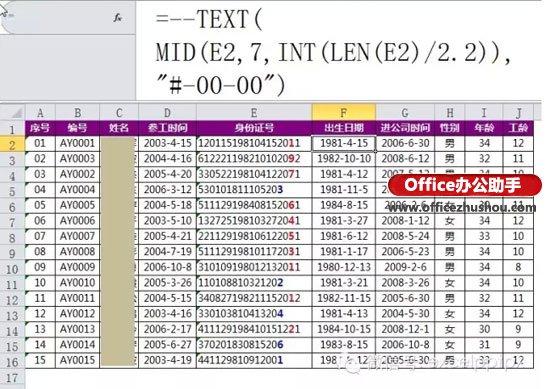Click the 工龄 header cell

tap(518, 128)
